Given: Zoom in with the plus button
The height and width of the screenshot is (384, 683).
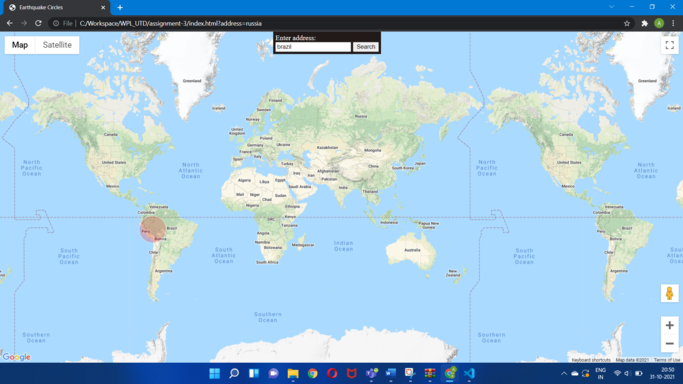Looking at the screenshot, I should [x=669, y=325].
